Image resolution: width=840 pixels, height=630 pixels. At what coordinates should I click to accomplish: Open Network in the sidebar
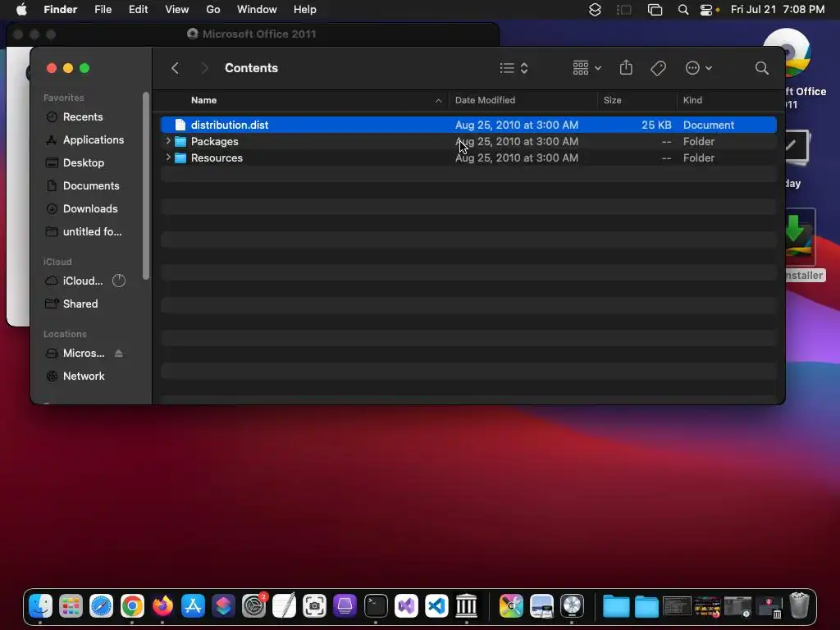pos(84,376)
